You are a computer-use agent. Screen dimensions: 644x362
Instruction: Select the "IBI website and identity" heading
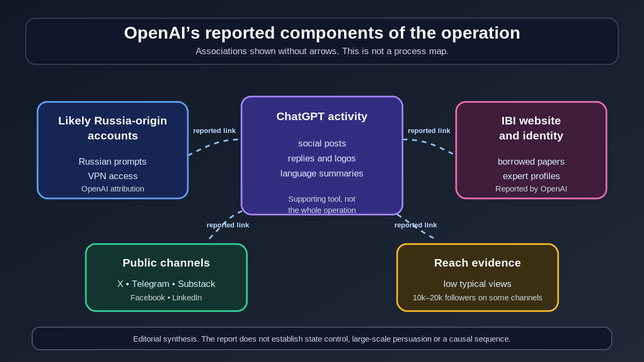point(531,128)
